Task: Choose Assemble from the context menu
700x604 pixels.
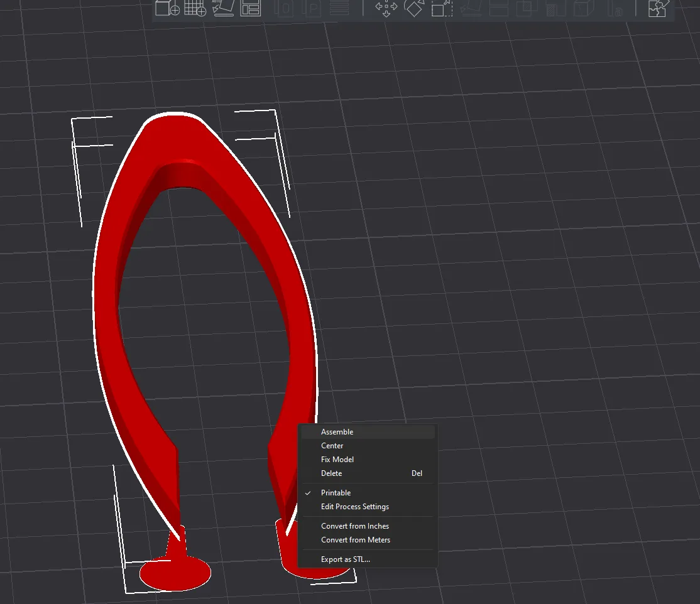Action: point(337,431)
